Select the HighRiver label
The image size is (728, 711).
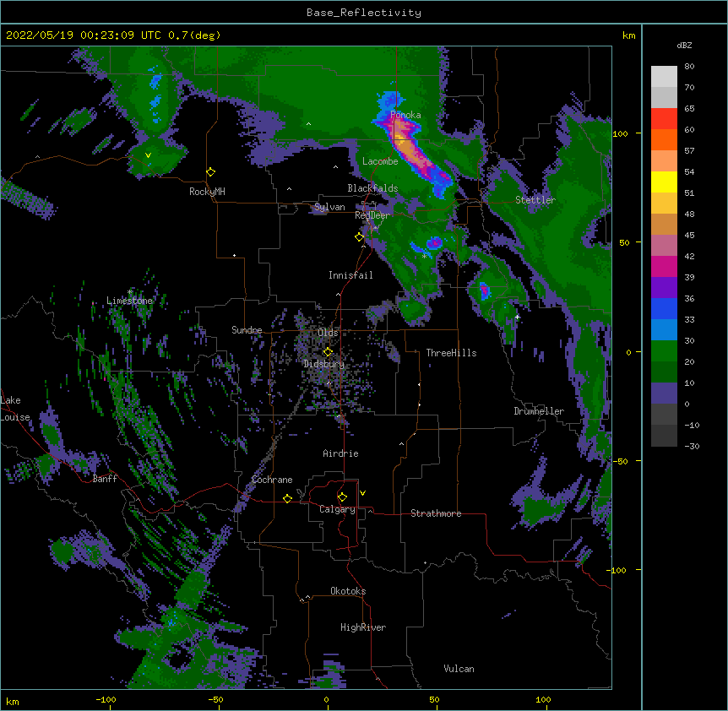[x=363, y=627]
